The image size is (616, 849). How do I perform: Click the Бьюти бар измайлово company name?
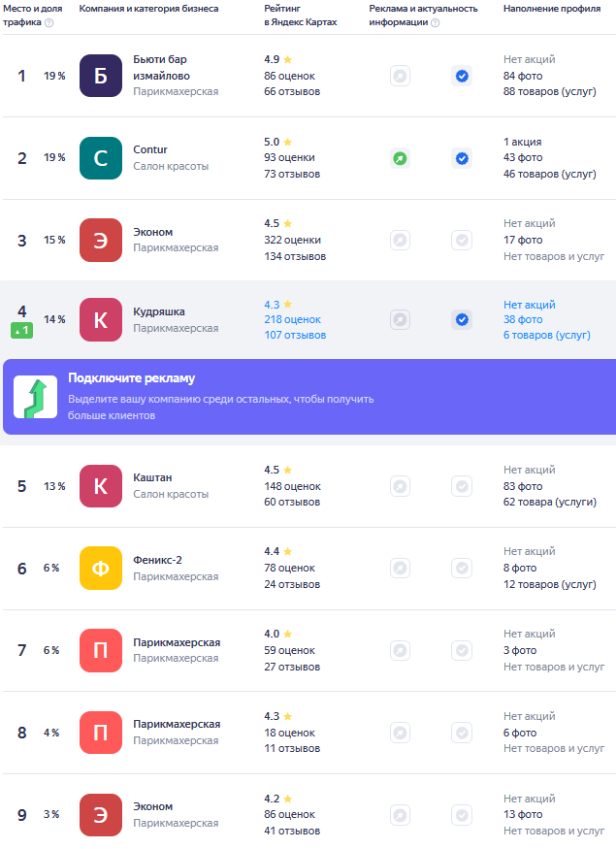tap(161, 68)
